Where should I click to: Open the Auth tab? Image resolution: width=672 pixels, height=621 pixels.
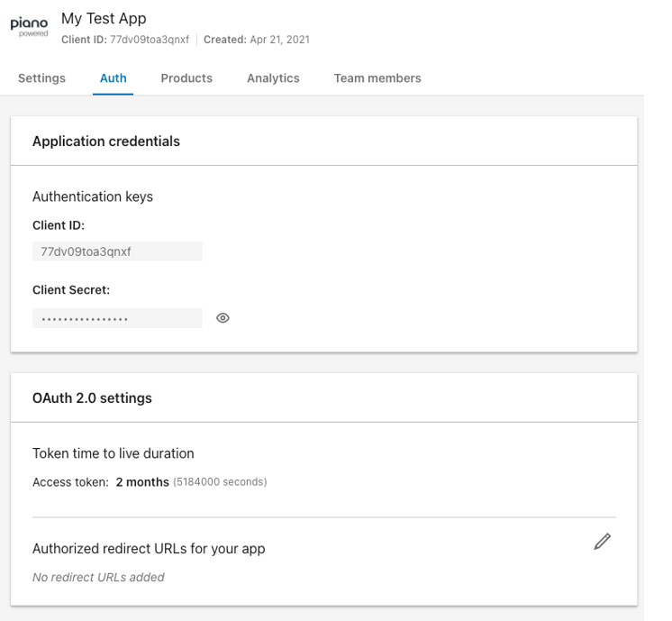click(114, 78)
